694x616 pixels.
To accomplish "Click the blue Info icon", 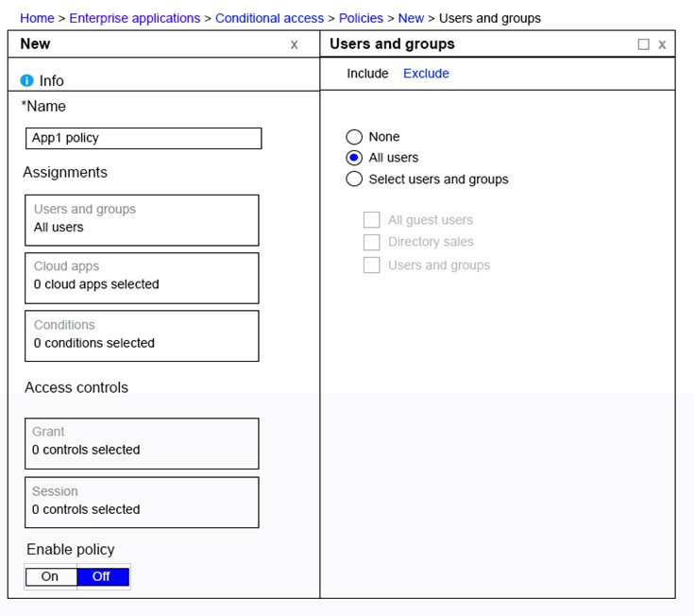I will [x=27, y=80].
